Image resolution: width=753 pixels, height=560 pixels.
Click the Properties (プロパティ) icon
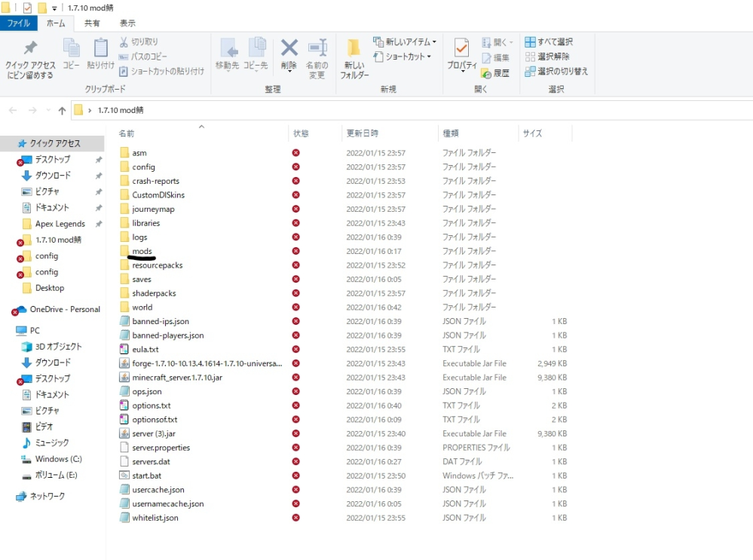461,48
